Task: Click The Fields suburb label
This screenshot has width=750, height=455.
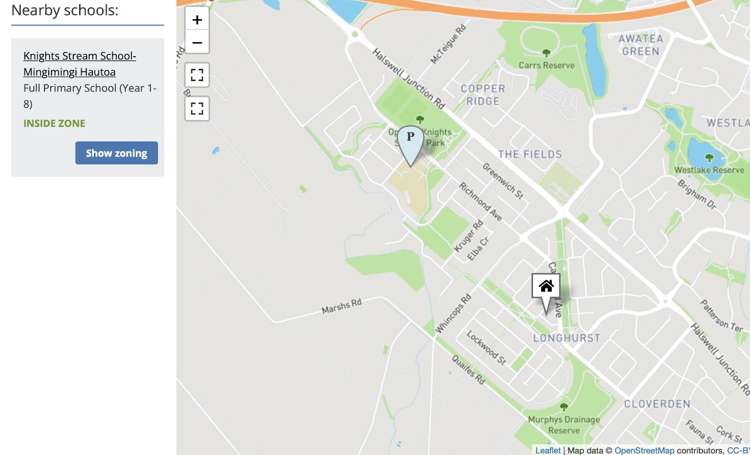Action: (530, 154)
